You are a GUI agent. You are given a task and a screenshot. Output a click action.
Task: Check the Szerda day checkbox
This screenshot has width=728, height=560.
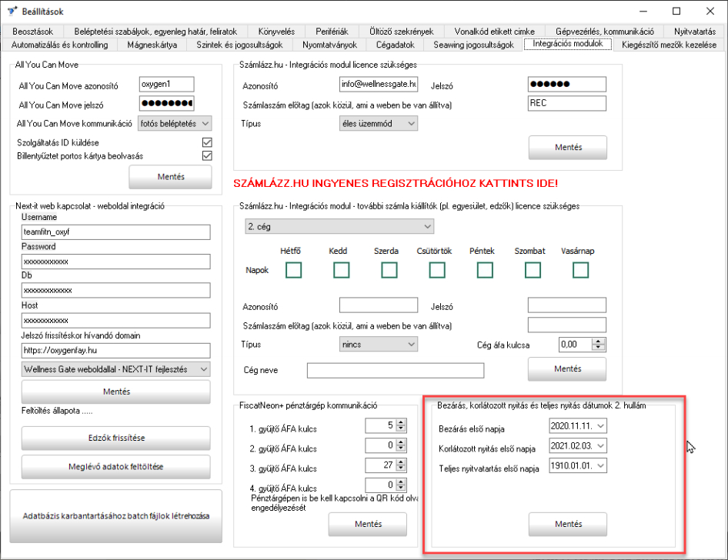(389, 270)
